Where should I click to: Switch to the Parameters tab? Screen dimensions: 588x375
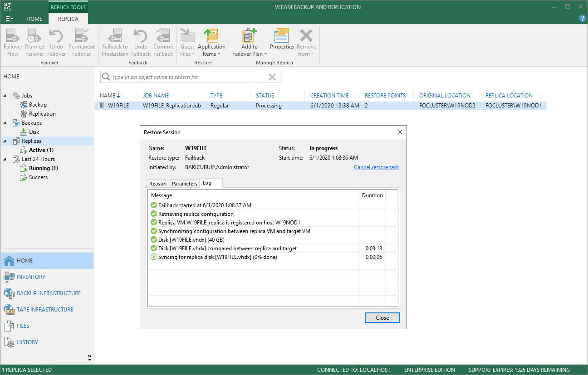point(185,184)
